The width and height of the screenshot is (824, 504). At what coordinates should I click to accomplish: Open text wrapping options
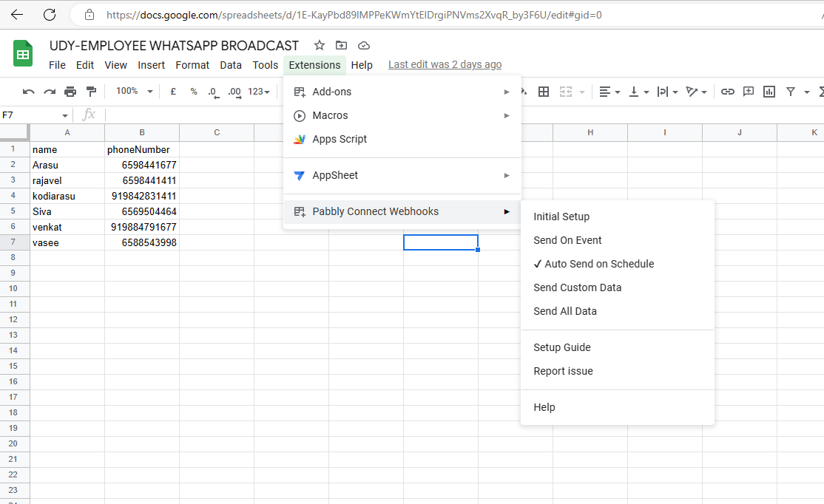[x=667, y=92]
